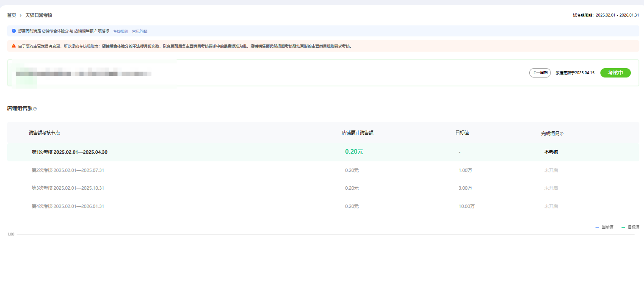Click the 不考核 completion status
The height and width of the screenshot is (299, 644).
(551, 152)
